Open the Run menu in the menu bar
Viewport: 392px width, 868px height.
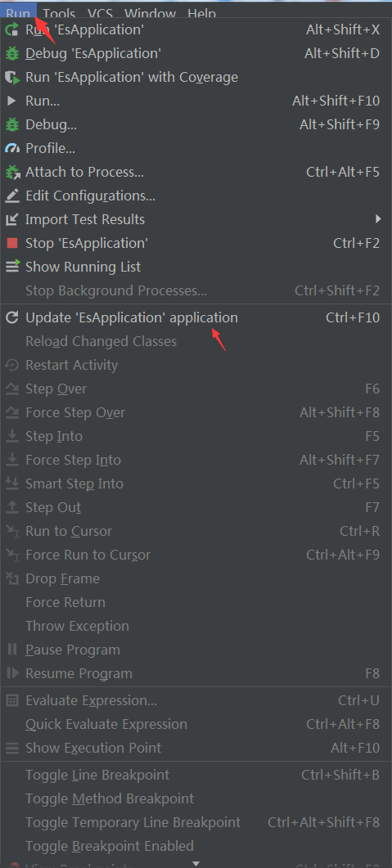(18, 13)
